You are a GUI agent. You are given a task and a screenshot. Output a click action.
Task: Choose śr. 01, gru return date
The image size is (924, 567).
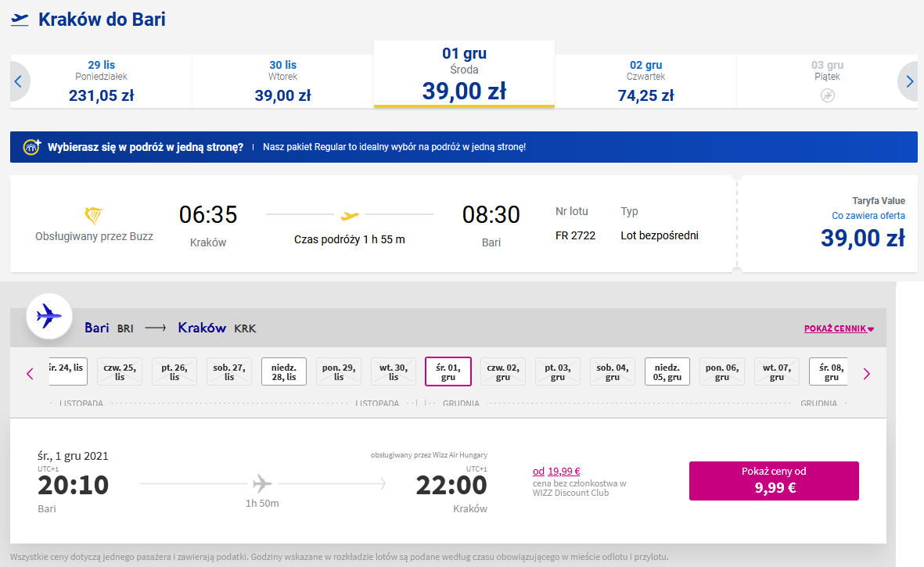[x=448, y=371]
